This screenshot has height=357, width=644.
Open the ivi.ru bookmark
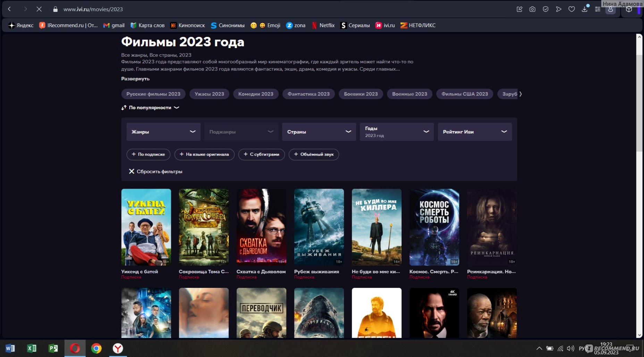click(x=385, y=25)
